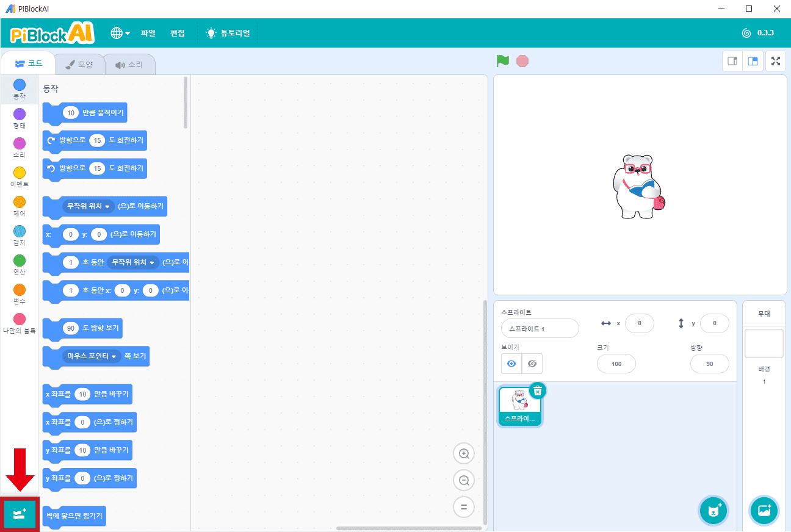This screenshot has width=791, height=532.
Task: Click y 좌표를 10 만큼 바꾸기 block
Action: point(87,450)
